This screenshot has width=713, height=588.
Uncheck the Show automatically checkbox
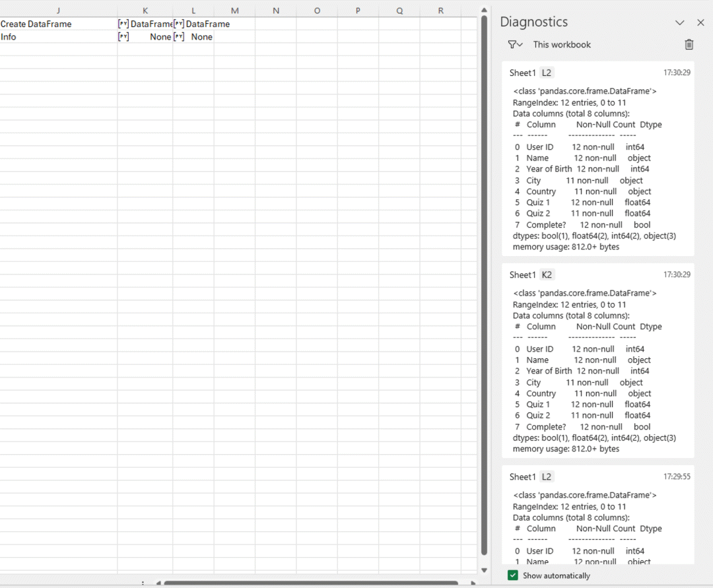pos(513,575)
